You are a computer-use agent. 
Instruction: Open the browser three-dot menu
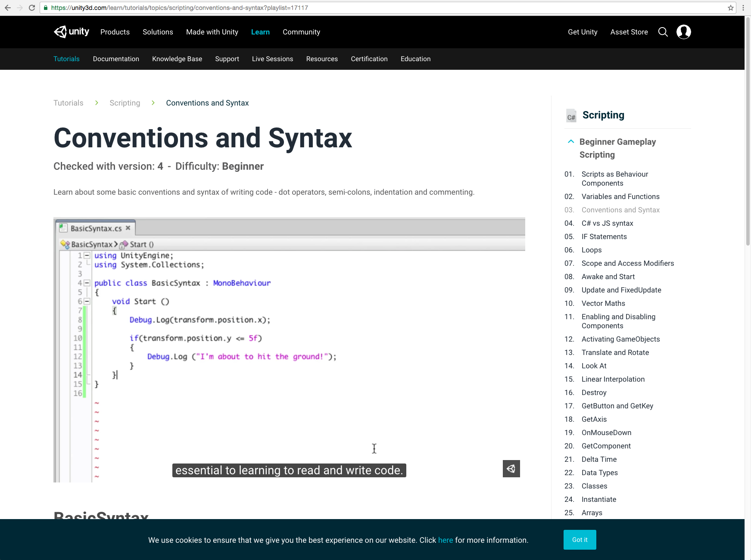(743, 8)
